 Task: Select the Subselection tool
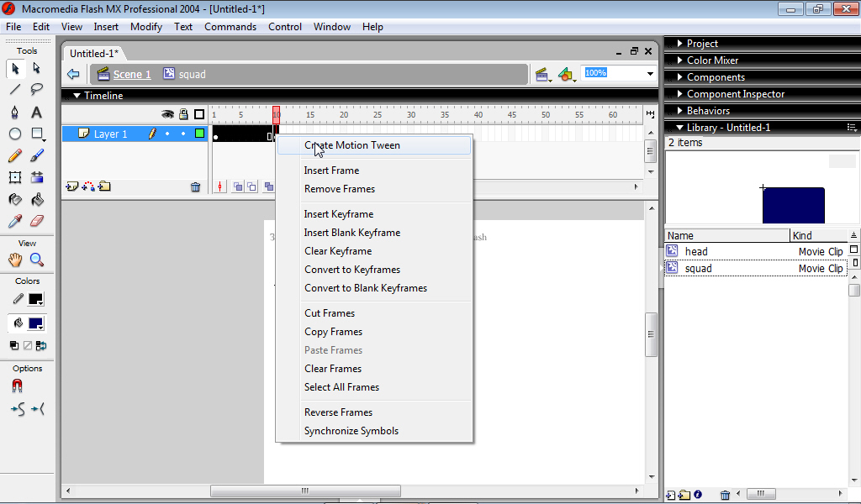[37, 68]
